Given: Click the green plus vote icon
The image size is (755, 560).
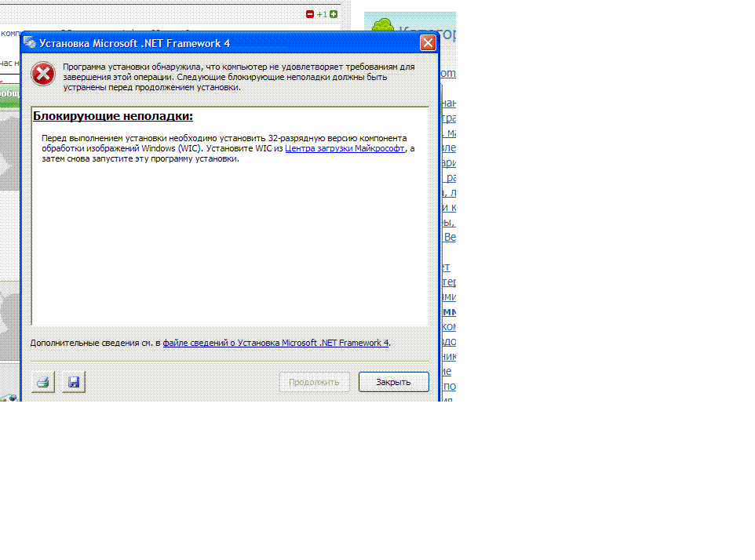Looking at the screenshot, I should [334, 14].
